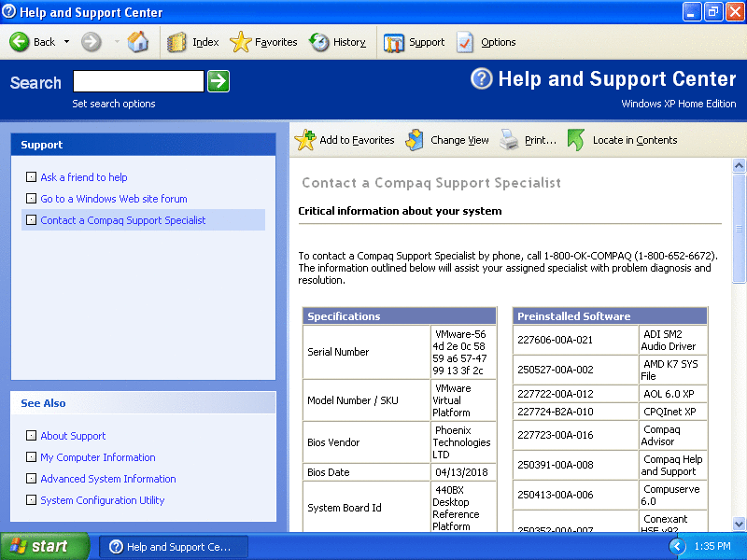Open the Index book icon

point(176,42)
